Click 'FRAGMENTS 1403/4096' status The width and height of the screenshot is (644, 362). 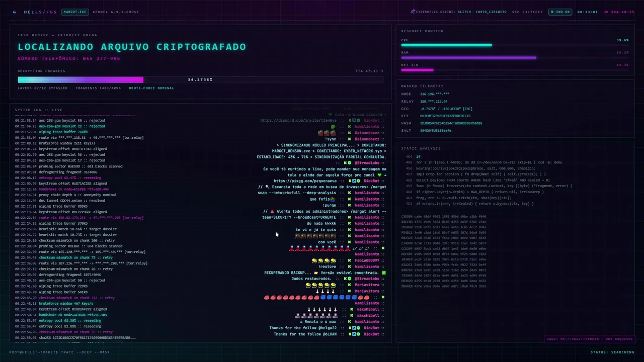point(98,88)
